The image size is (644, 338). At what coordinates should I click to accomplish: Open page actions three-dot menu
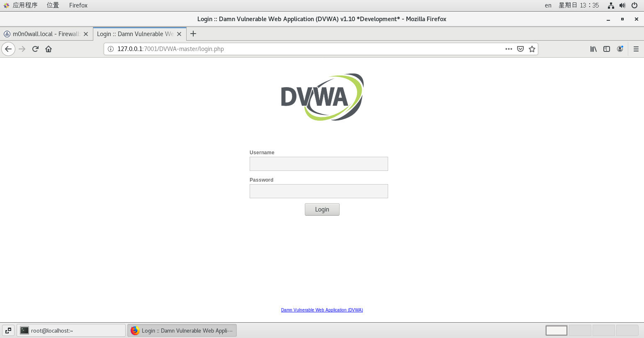[509, 49]
